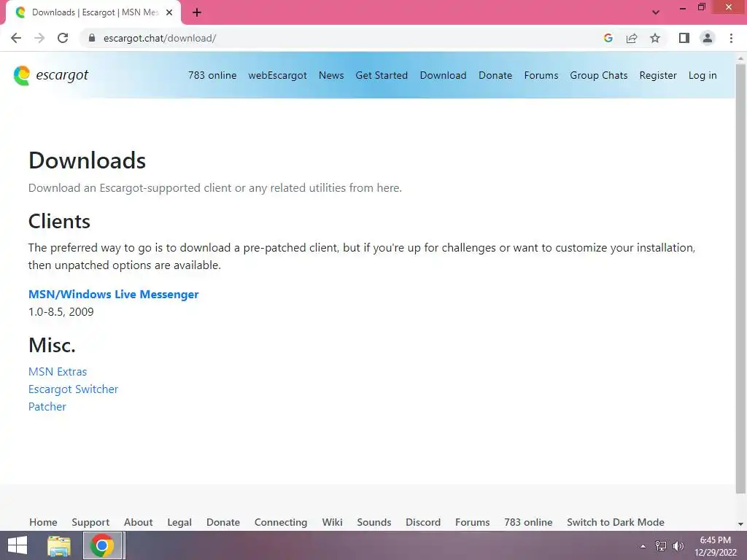Viewport: 747px width, 560px height.
Task: Click the volume speaker tray icon
Action: click(x=678, y=546)
